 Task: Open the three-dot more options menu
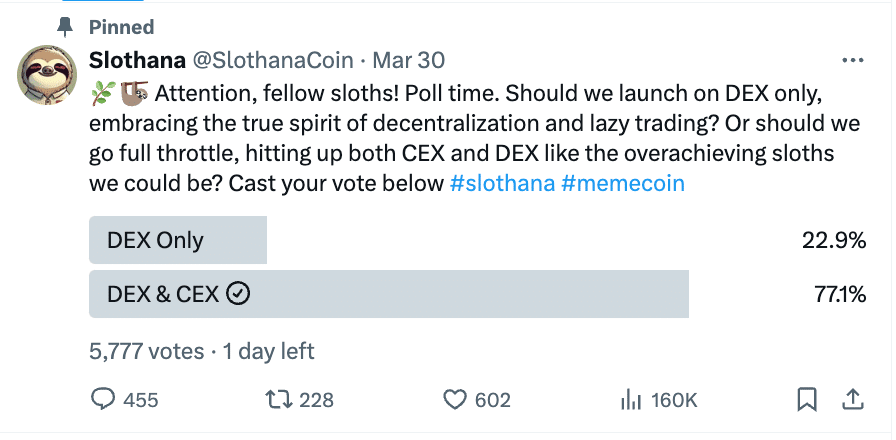[852, 60]
